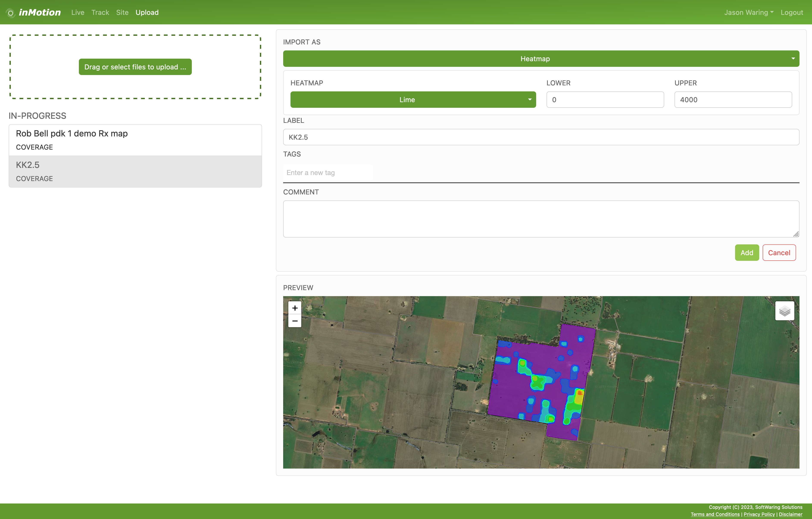Open the map layers control
812x519 pixels.
click(784, 311)
